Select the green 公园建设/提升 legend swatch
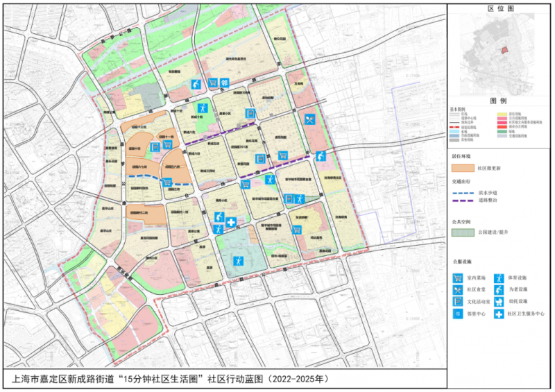This screenshot has height=392, width=555. tap(461, 234)
